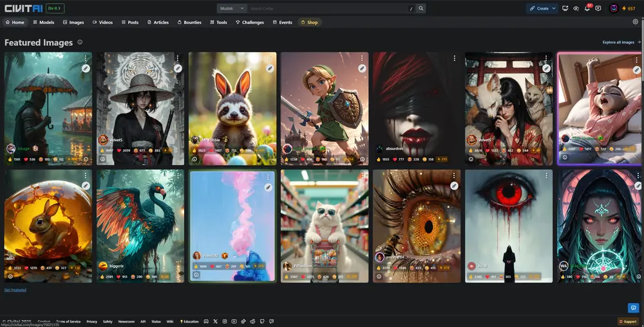Click the search magnifier icon
Screen dimensions: 644x327
[x=421, y=8]
